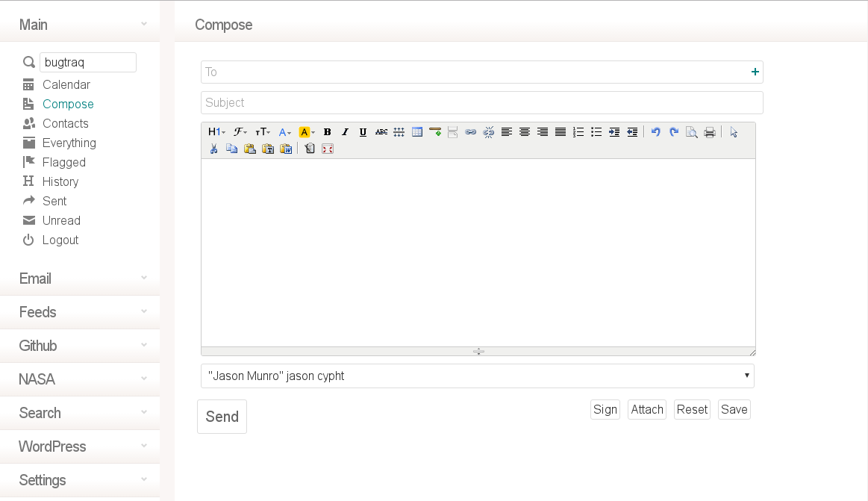Click into the Subject input field
Screen dimensions: 868x501
[x=481, y=103]
